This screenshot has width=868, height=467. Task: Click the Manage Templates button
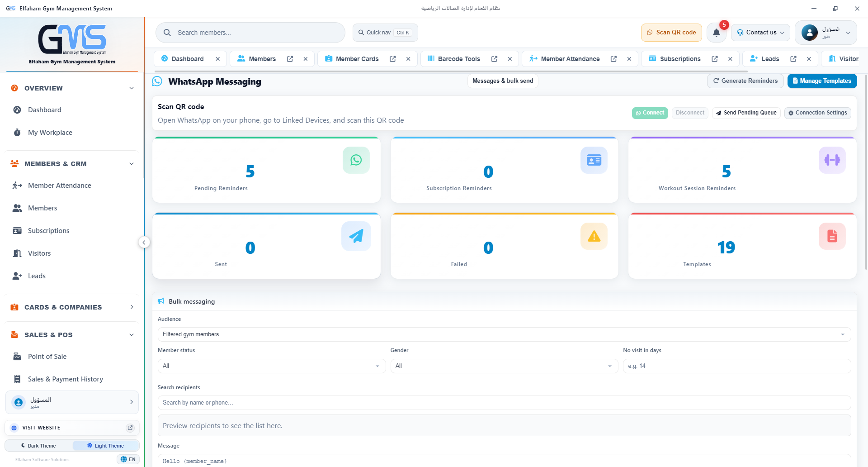pos(822,81)
